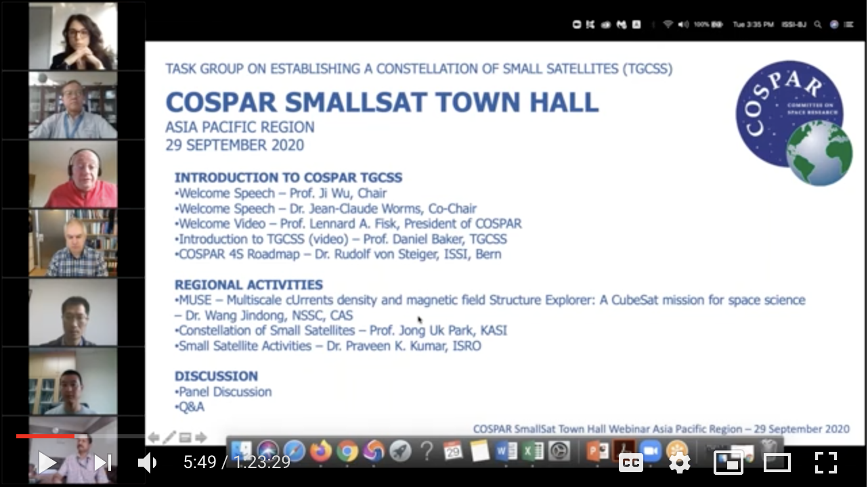The height and width of the screenshot is (487, 868).
Task: Open the Notification Center icon
Action: coord(849,24)
